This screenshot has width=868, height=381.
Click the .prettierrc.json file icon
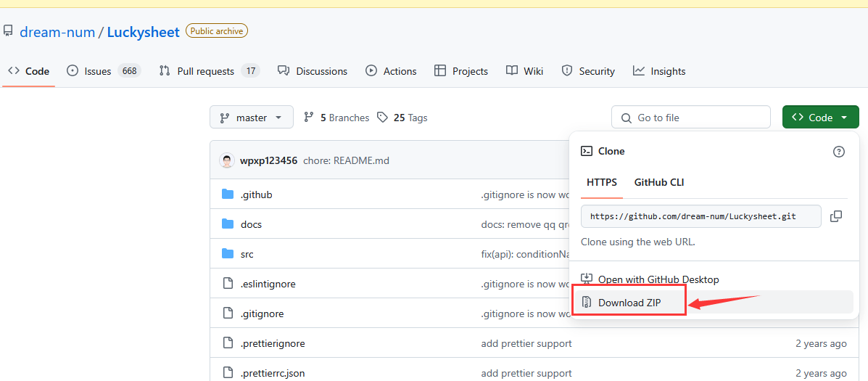pyautogui.click(x=228, y=373)
